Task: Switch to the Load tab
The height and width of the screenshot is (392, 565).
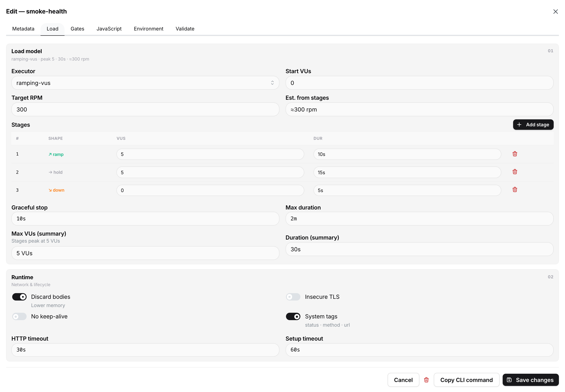Action: (x=53, y=29)
